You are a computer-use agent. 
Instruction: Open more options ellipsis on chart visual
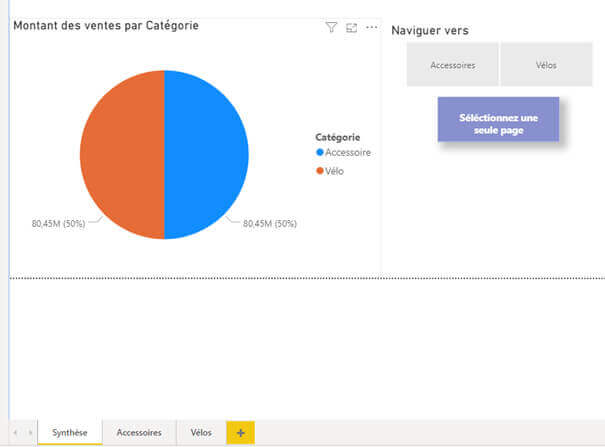pyautogui.click(x=372, y=27)
